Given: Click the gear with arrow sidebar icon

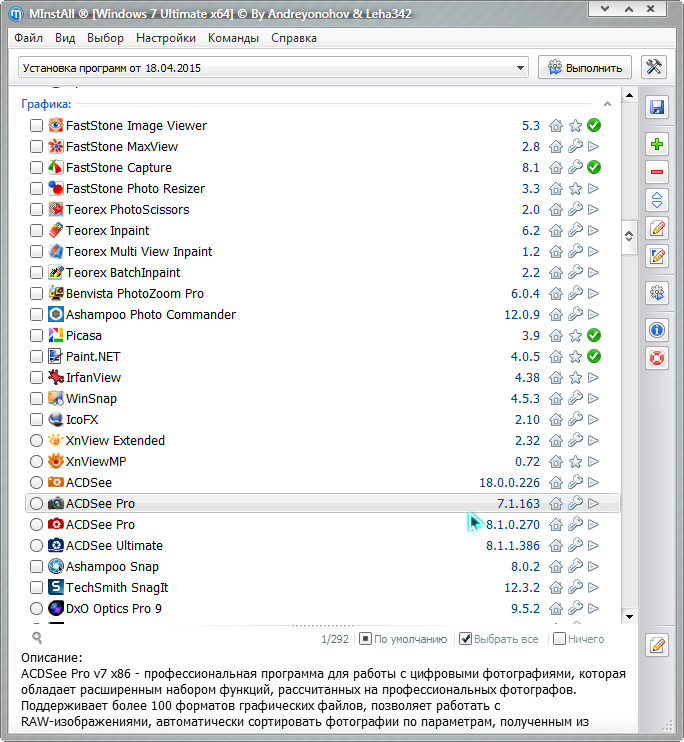Looking at the screenshot, I should (x=657, y=293).
